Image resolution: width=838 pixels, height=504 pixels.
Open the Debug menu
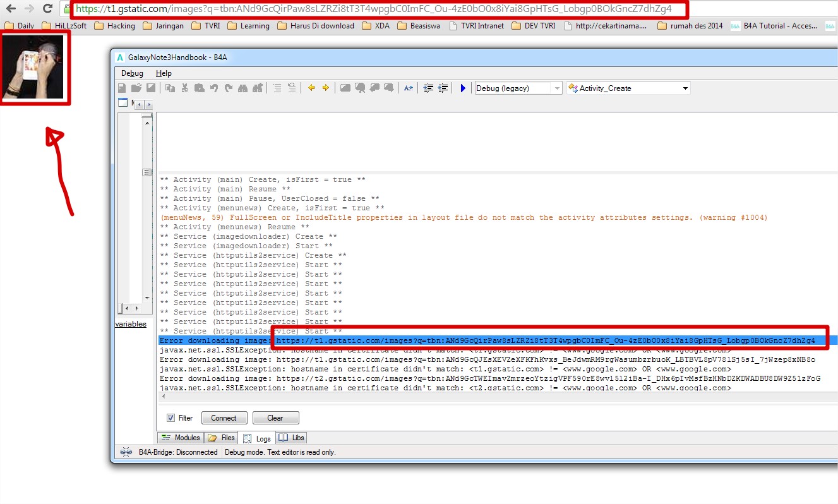[132, 73]
